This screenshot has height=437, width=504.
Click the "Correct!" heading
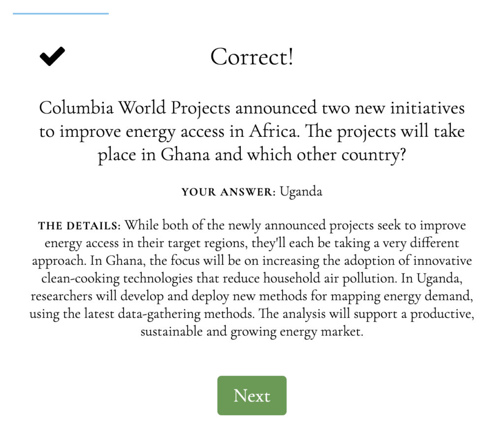coord(252,57)
